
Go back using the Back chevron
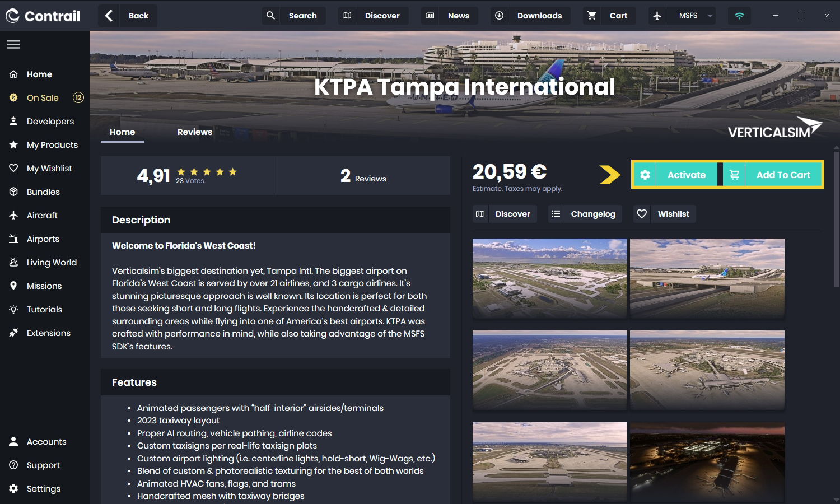click(109, 16)
